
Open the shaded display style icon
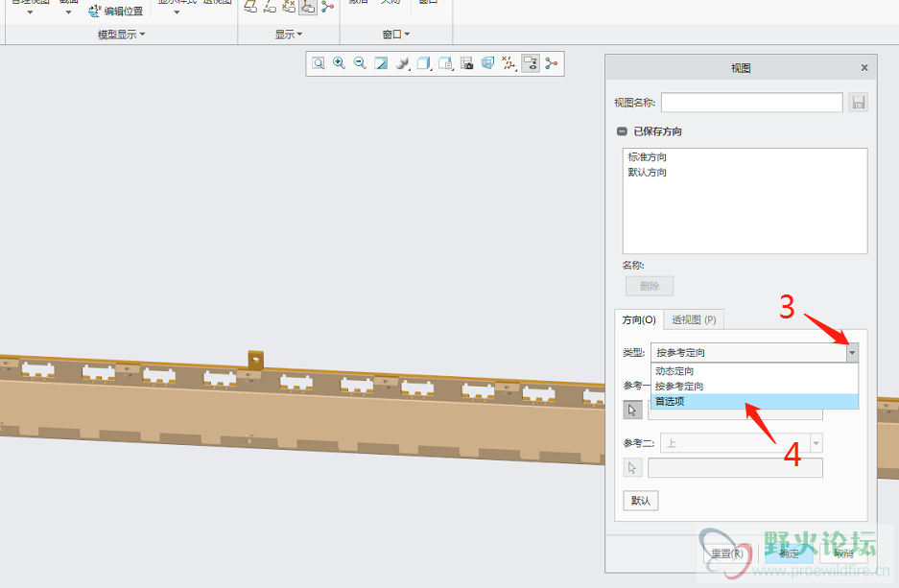(402, 63)
